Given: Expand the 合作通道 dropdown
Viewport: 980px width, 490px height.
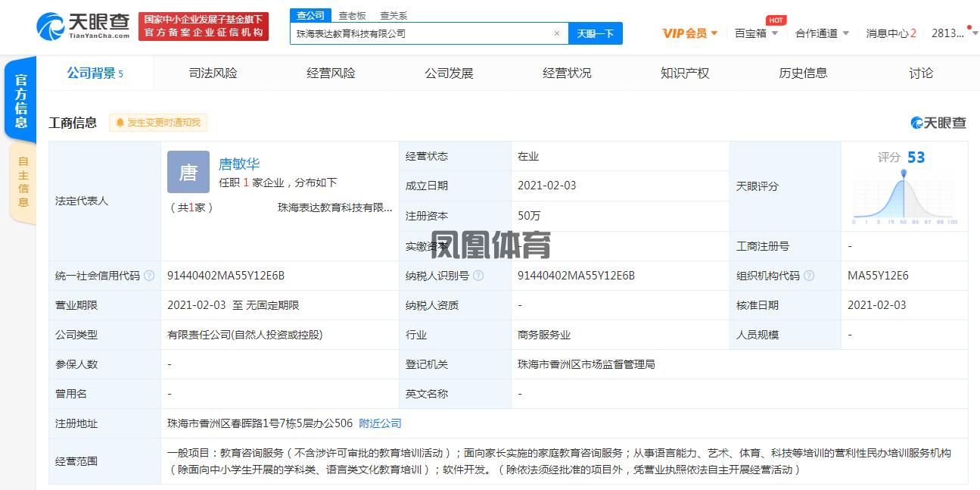Looking at the screenshot, I should click(822, 33).
